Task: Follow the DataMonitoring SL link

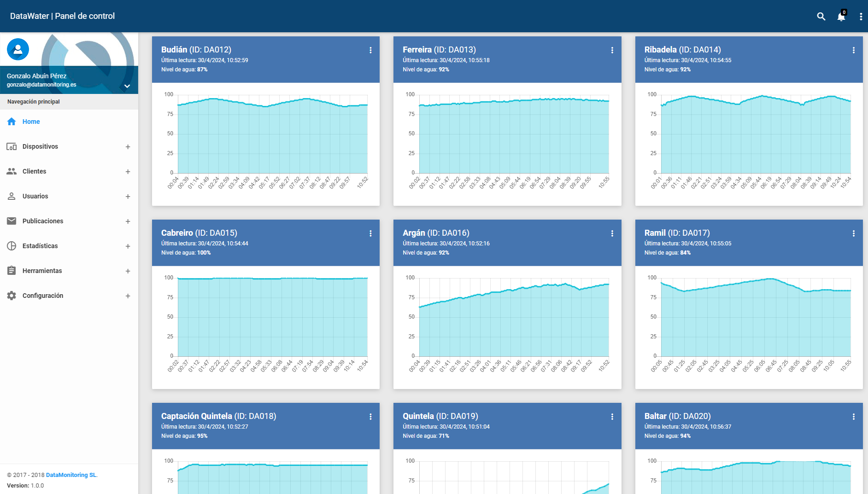Action: (x=71, y=475)
